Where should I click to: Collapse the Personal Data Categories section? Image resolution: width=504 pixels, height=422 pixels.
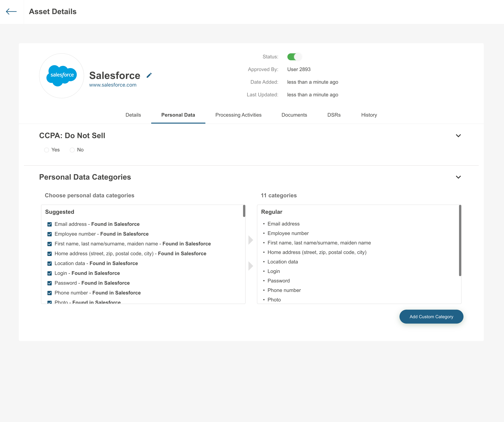(458, 177)
